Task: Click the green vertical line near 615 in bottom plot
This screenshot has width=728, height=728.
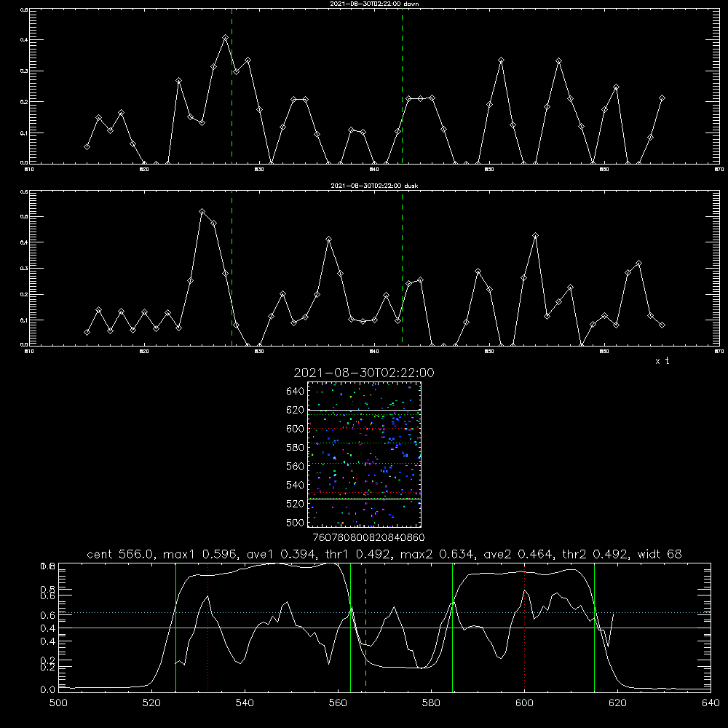Action: click(x=594, y=628)
